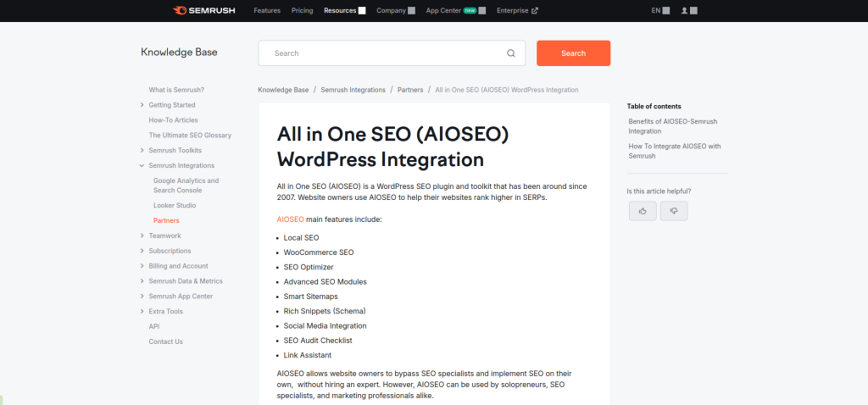This screenshot has height=405, width=868.
Task: Collapse the Semrush Integrations sidebar section
Action: 142,166
